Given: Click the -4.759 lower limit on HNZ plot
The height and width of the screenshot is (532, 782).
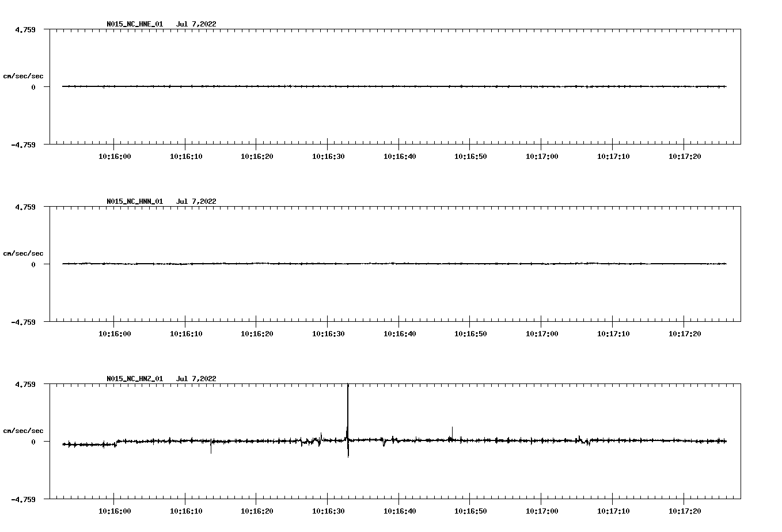Looking at the screenshot, I should [24, 499].
